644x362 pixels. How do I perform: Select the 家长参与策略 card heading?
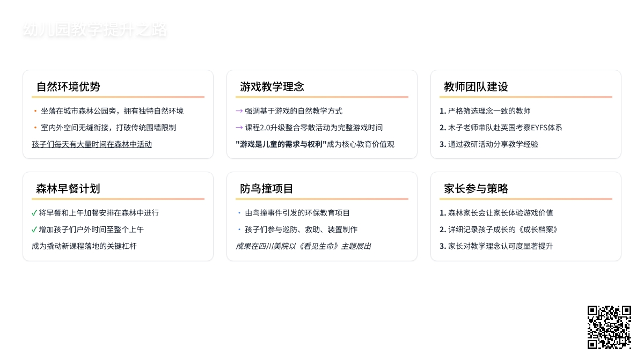coord(476,188)
